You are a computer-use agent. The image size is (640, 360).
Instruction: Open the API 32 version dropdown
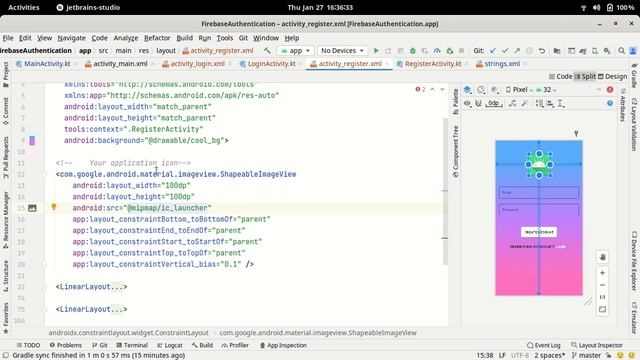(x=547, y=90)
